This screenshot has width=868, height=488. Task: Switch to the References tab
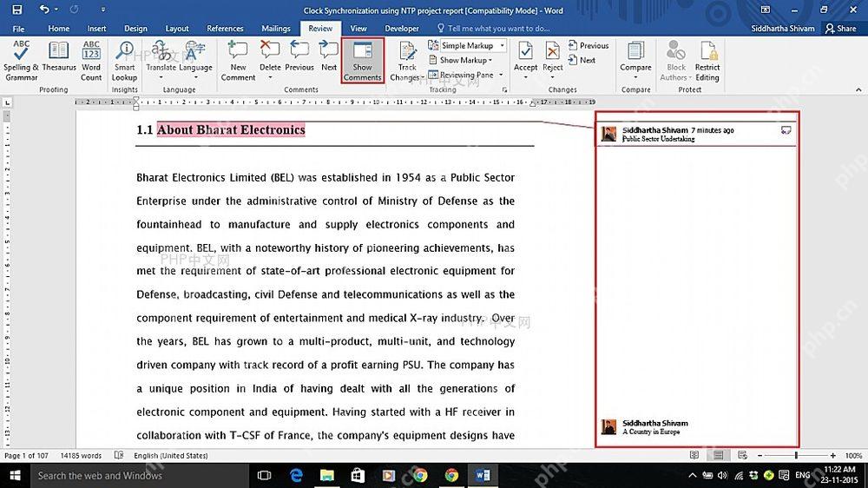[x=225, y=29]
